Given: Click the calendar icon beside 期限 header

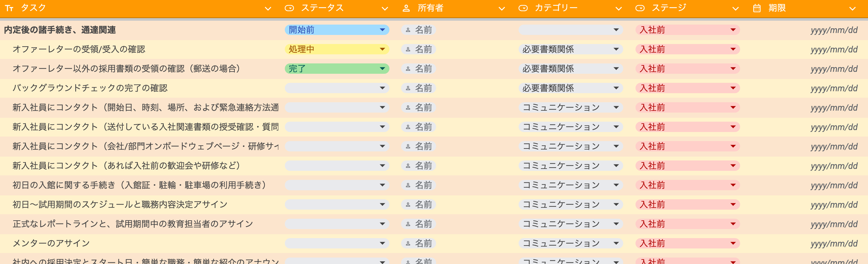Looking at the screenshot, I should 757,8.
